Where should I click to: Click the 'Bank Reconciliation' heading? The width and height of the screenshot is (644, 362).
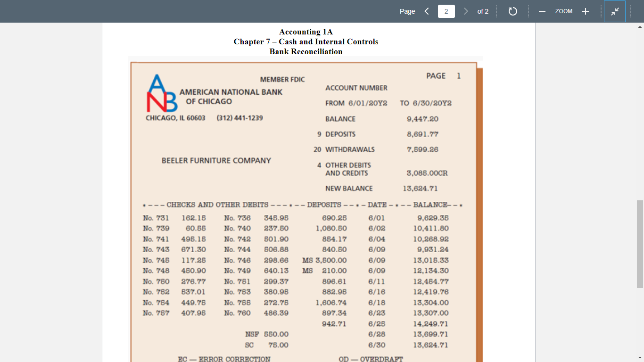(x=306, y=52)
